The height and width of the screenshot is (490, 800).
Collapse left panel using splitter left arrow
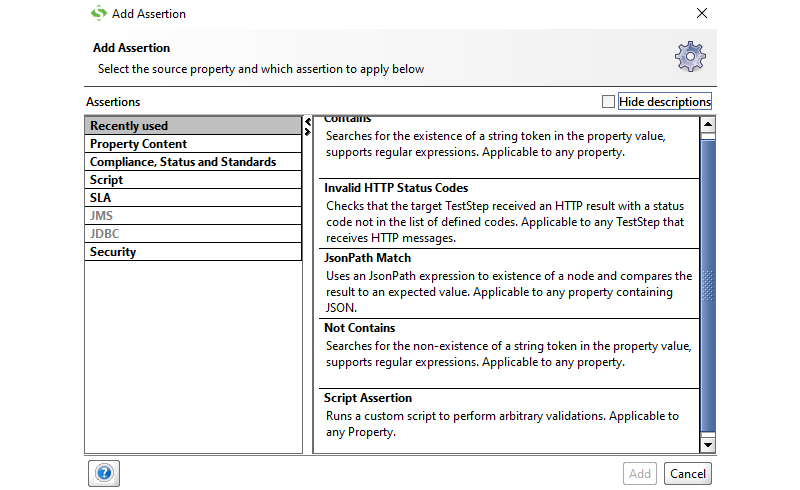307,121
